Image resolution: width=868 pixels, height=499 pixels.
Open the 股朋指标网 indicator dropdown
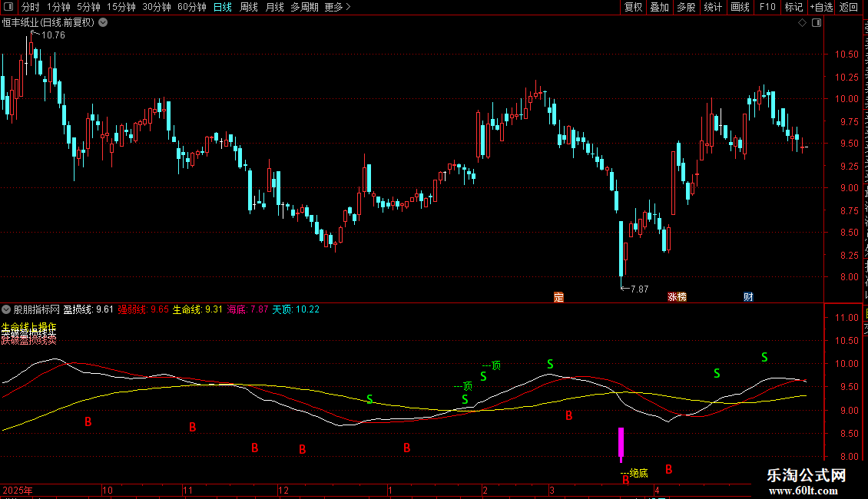coord(6,309)
